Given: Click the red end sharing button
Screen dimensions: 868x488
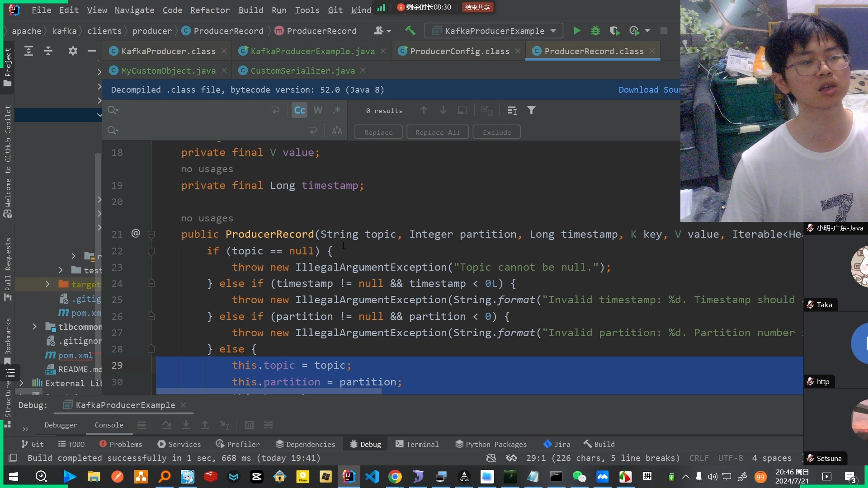Looking at the screenshot, I should [x=477, y=7].
